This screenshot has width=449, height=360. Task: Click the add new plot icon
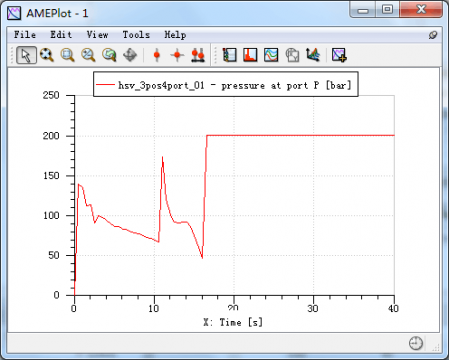coord(339,55)
